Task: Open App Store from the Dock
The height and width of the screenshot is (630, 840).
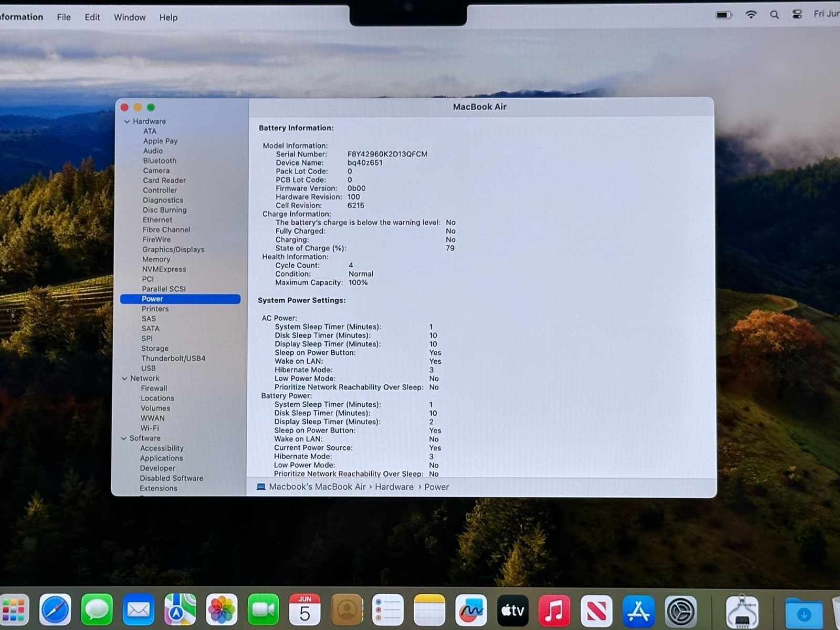Action: pyautogui.click(x=638, y=610)
